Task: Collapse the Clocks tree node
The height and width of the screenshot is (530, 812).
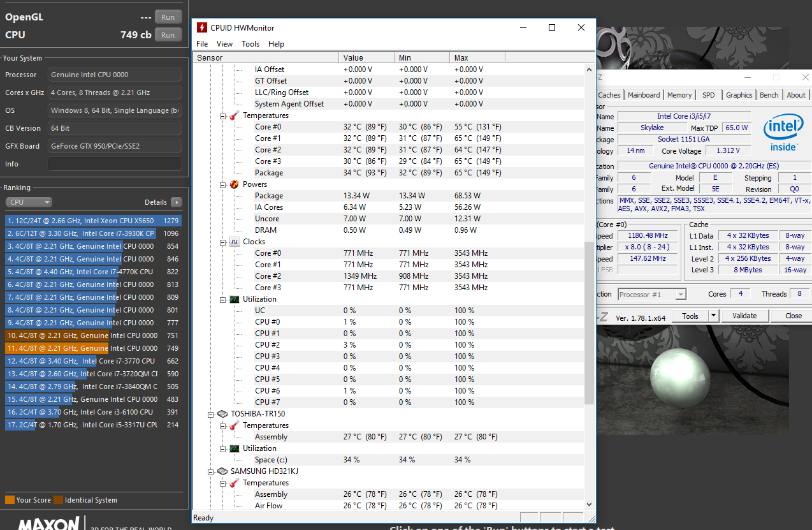Action: pos(223,242)
